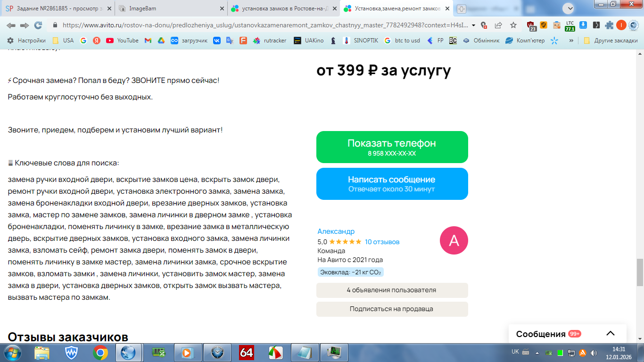Open the rutracker bookmark
644x362 pixels.
tap(270, 41)
